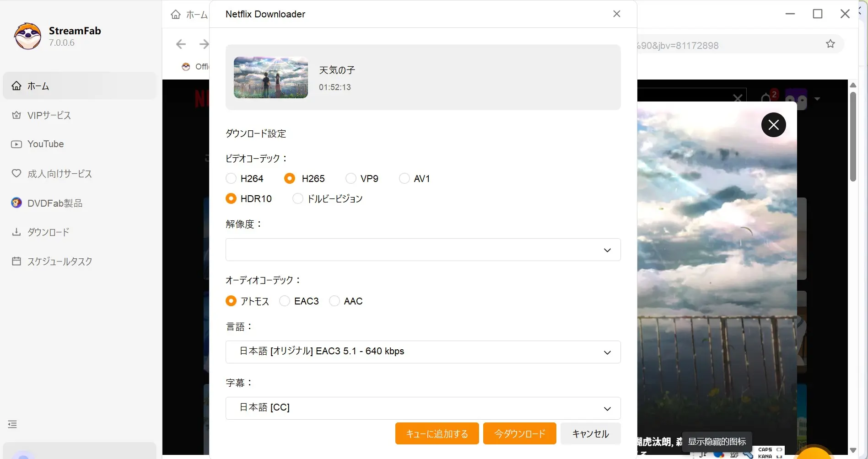Viewport: 868px width, 459px height.
Task: Click the browser forward arrow
Action: [x=204, y=44]
